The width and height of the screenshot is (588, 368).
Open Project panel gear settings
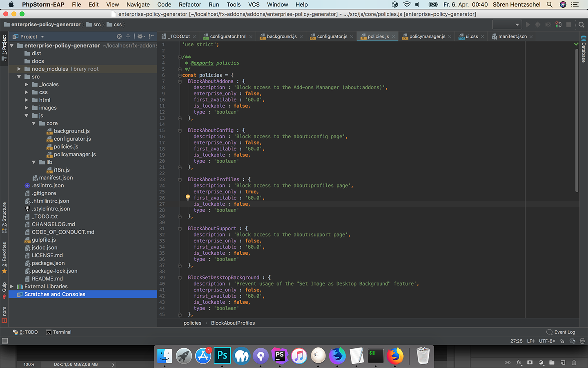140,36
